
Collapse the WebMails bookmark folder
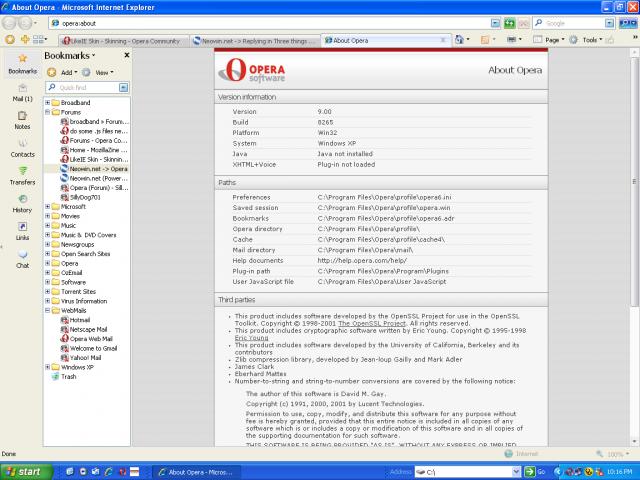[47, 310]
